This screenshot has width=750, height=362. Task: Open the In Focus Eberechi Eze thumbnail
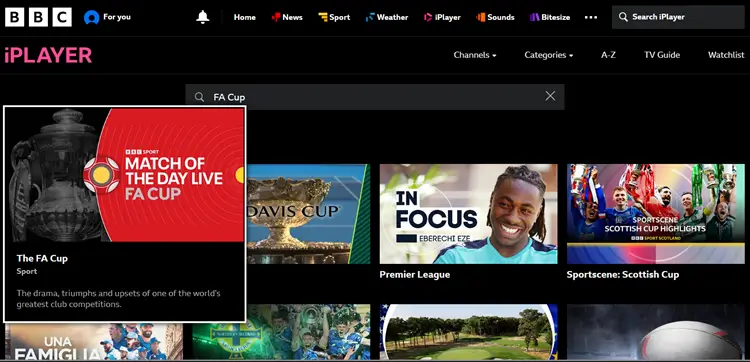click(x=468, y=214)
